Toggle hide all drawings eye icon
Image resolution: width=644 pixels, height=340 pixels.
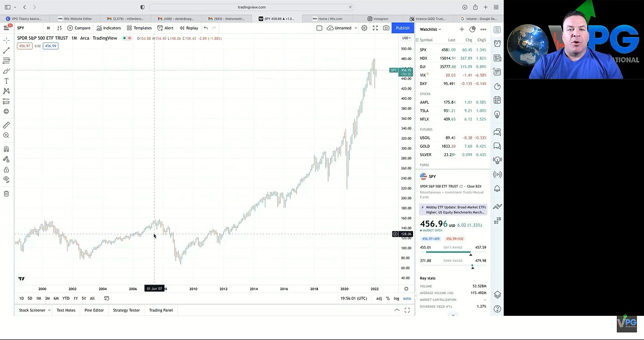6,179
